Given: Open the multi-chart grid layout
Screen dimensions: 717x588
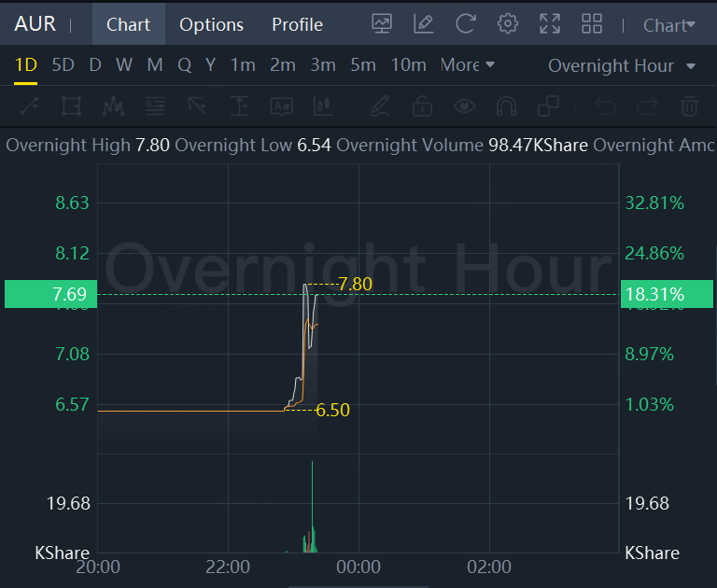Looking at the screenshot, I should (592, 23).
